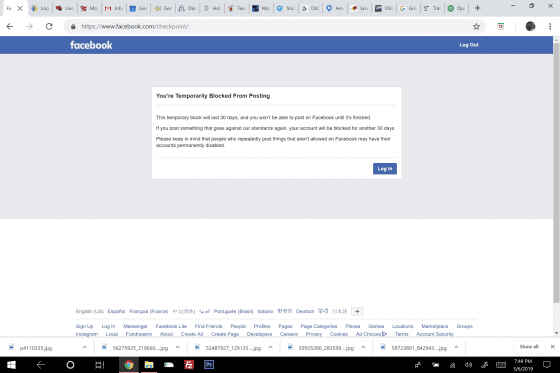Open the Chrome profile avatar
This screenshot has width=560, height=373.
pos(530,26)
